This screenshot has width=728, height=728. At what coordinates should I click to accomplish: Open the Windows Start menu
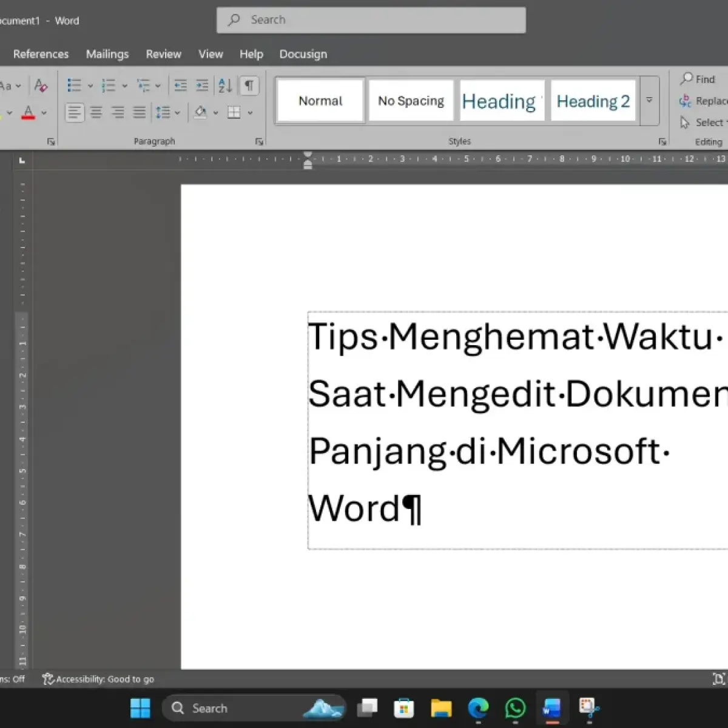tap(140, 708)
